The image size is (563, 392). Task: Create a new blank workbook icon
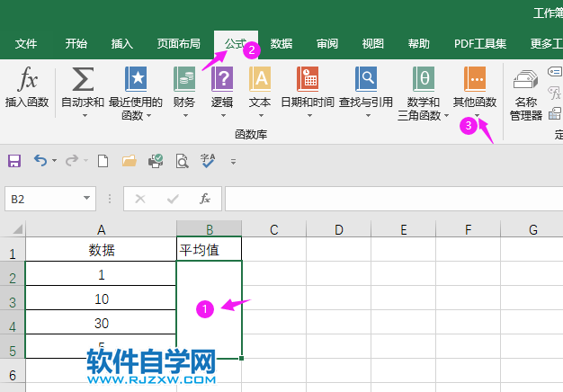point(103,161)
